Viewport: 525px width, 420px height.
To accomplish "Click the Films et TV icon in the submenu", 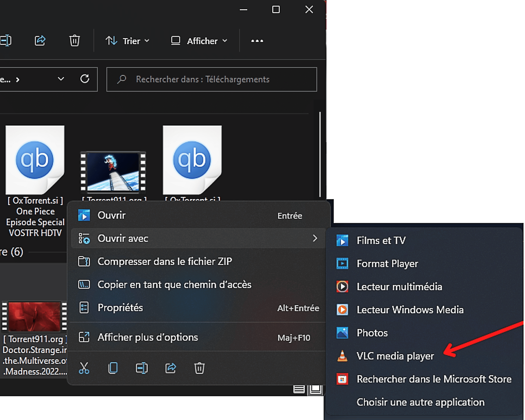I will [x=342, y=241].
